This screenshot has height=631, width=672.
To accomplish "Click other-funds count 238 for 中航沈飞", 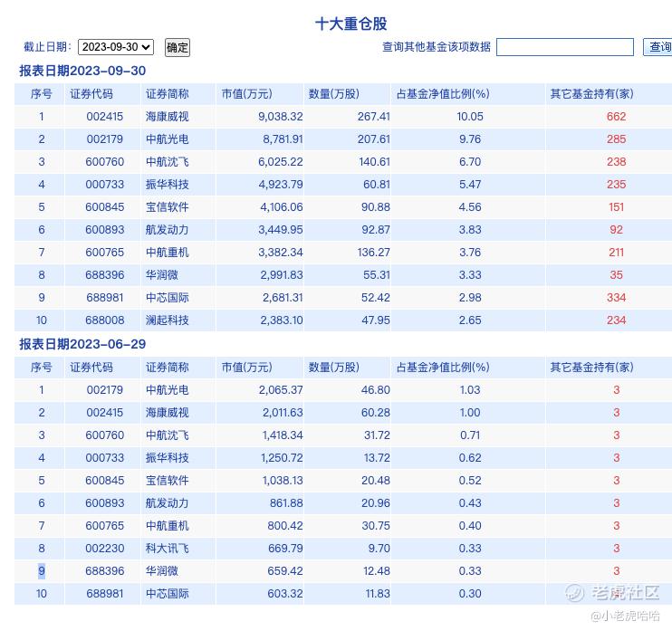I will point(616,162).
